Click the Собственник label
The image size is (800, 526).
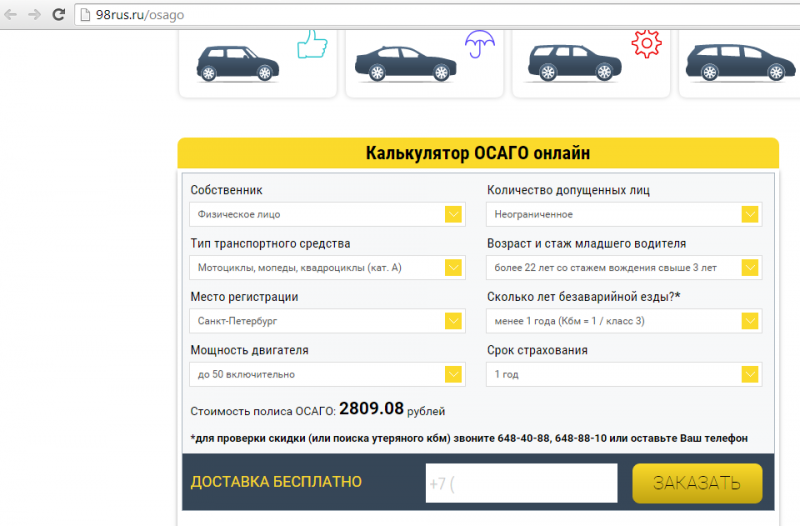(x=227, y=190)
